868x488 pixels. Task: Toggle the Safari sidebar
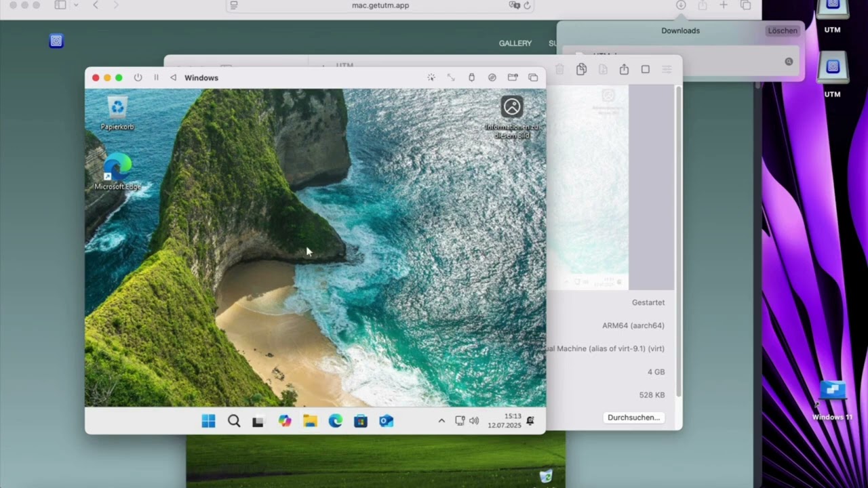[60, 5]
